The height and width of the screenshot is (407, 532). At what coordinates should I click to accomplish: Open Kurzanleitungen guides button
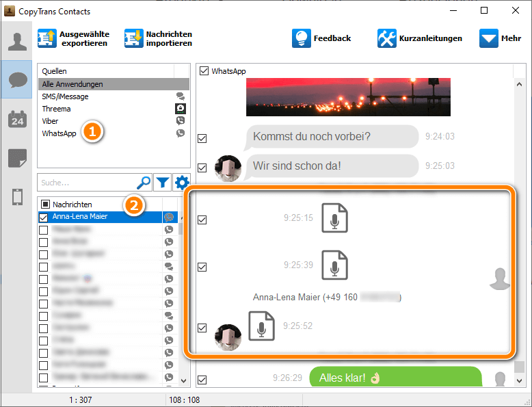pyautogui.click(x=420, y=38)
